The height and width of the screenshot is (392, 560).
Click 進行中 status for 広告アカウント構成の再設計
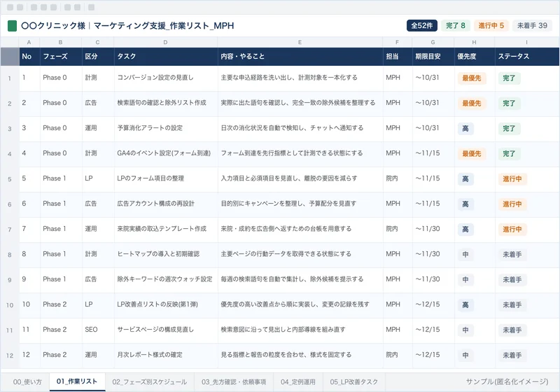[512, 204]
